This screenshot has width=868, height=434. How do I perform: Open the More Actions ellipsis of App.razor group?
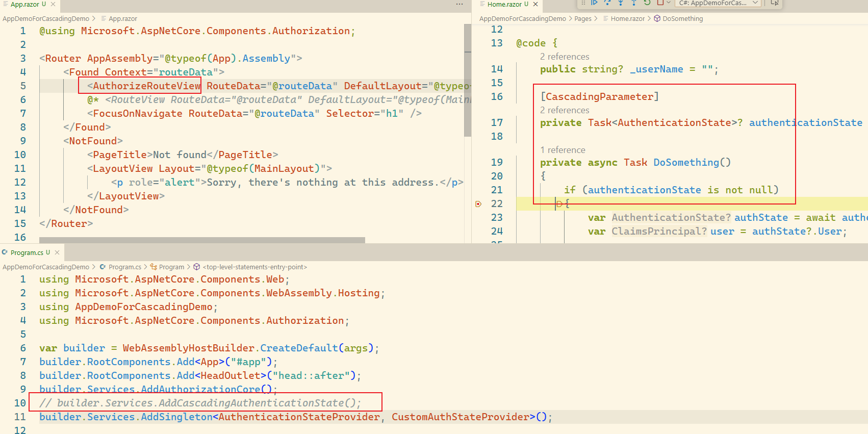[459, 4]
